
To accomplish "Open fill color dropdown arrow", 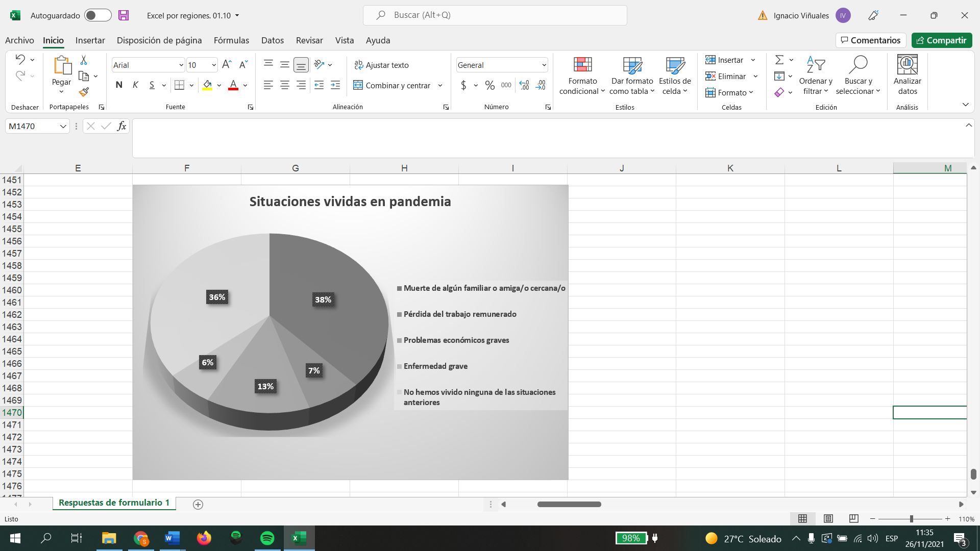I will (219, 85).
